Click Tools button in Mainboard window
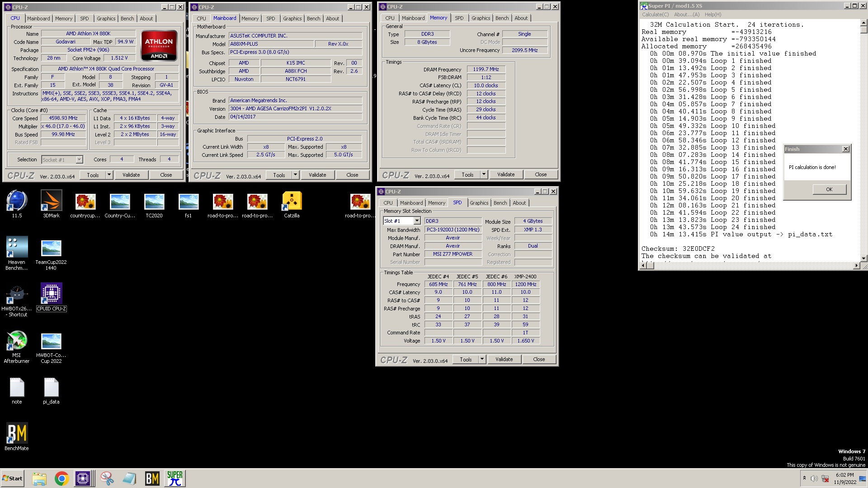Viewport: 868px width, 488px height. tap(279, 175)
